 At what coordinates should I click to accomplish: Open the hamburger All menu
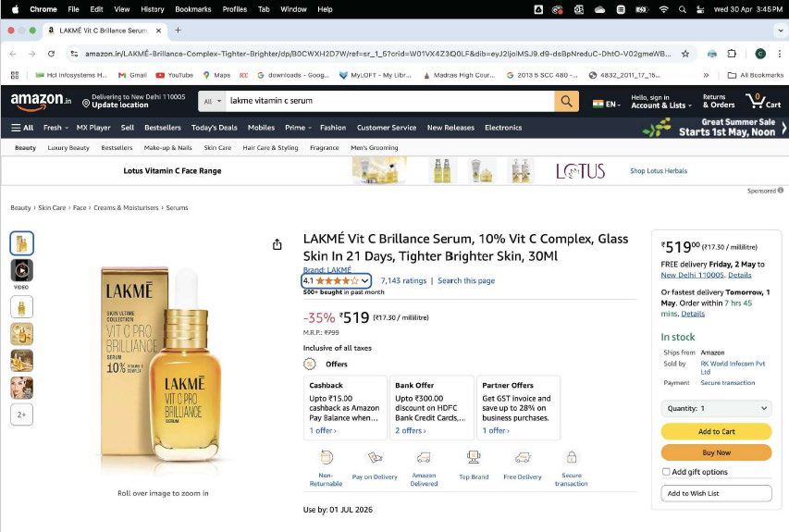(22, 128)
